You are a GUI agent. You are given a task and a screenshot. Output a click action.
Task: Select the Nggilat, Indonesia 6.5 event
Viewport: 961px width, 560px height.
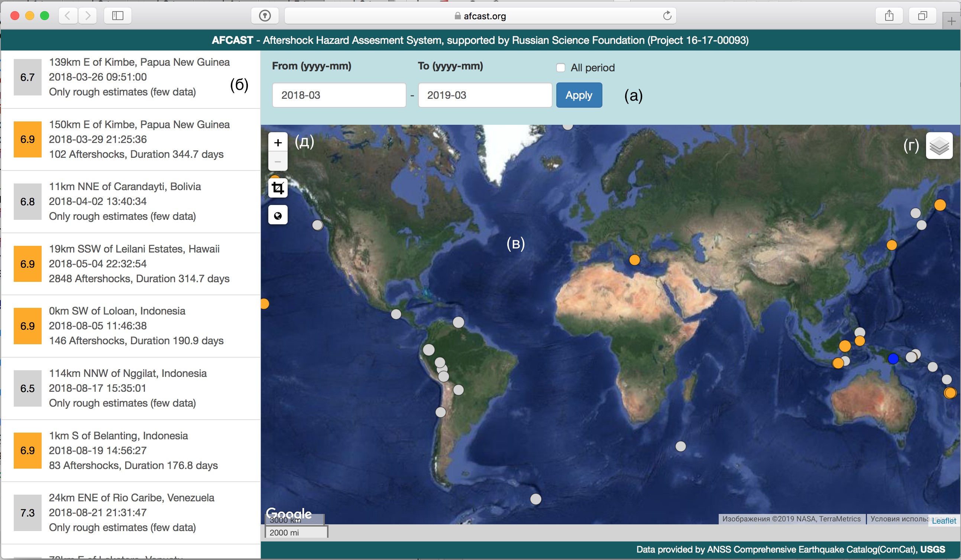point(130,388)
